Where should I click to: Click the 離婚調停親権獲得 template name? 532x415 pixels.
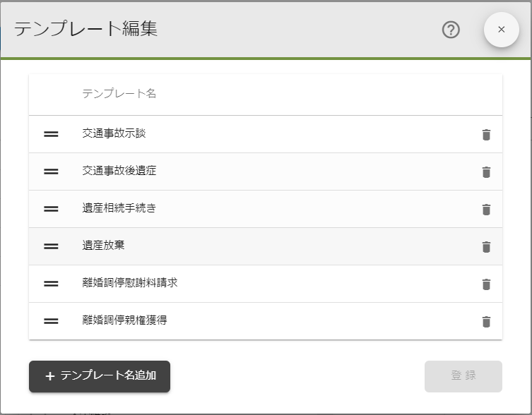124,320
